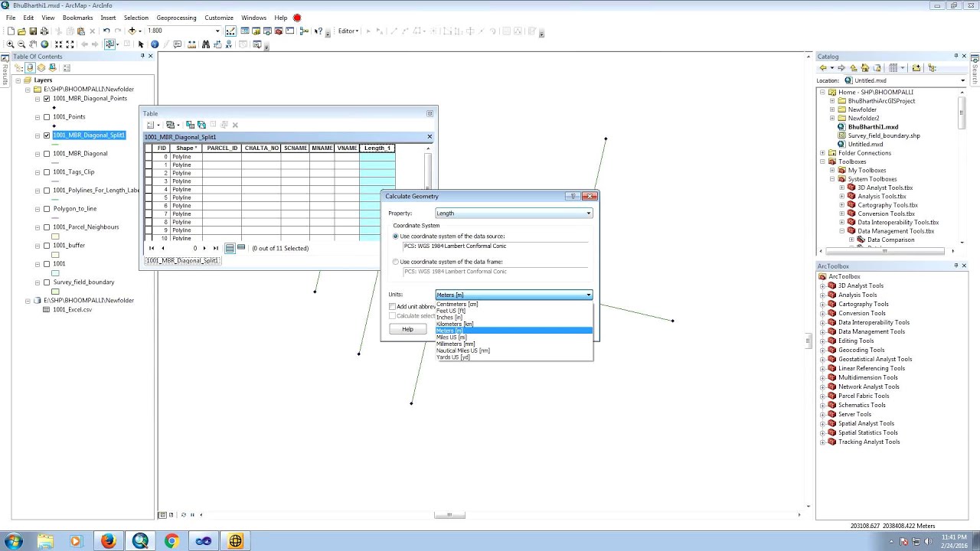Screen dimensions: 980x551
Task: Open the Geoprocessing menu
Action: coord(176,18)
